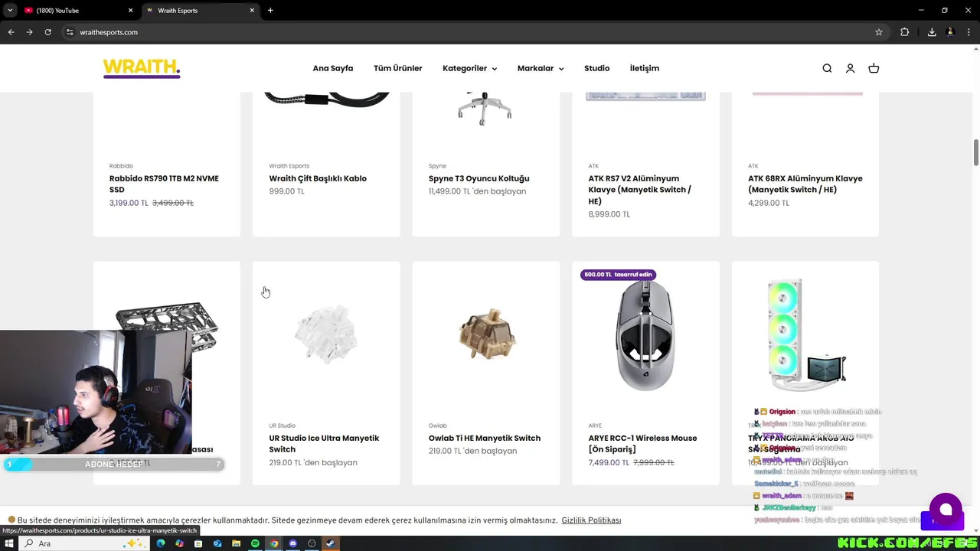This screenshot has width=980, height=551.
Task: Click the white AIO cooler image
Action: click(x=805, y=335)
